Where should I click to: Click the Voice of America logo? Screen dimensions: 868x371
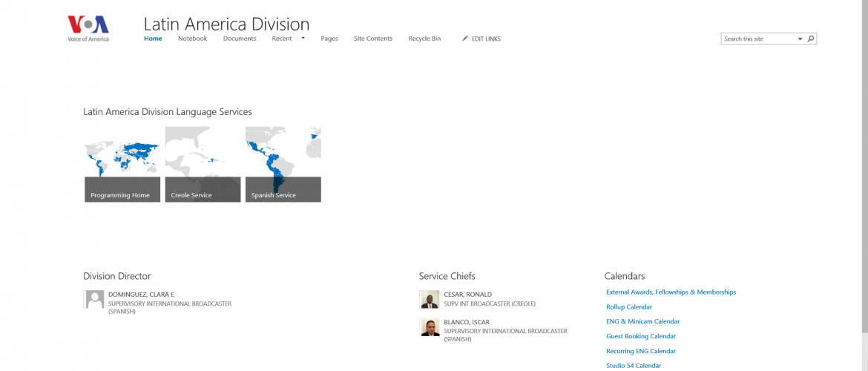88,28
